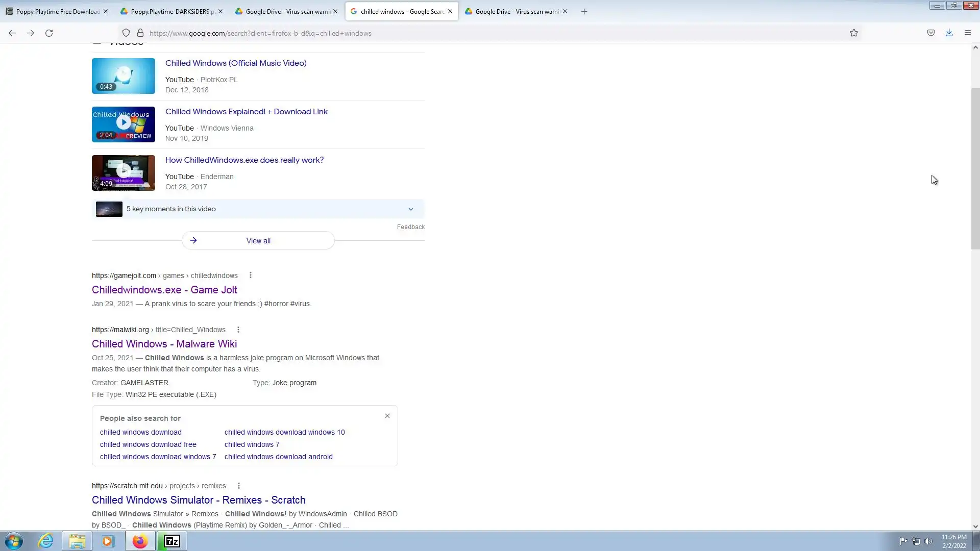Open Chilled Windows - Malware Wiki link
This screenshot has width=980, height=551.
pos(164,344)
